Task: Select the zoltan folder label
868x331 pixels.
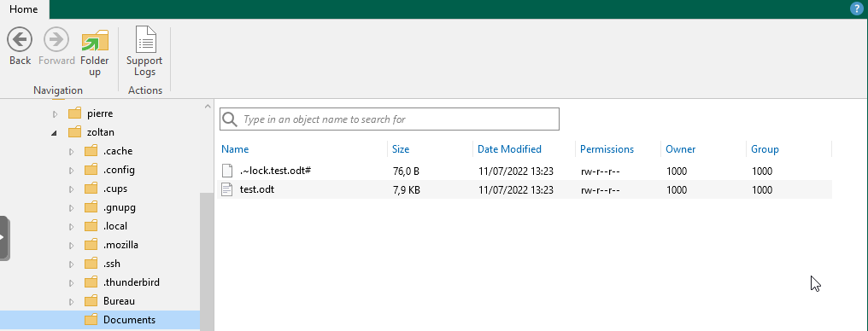Action: (101, 132)
